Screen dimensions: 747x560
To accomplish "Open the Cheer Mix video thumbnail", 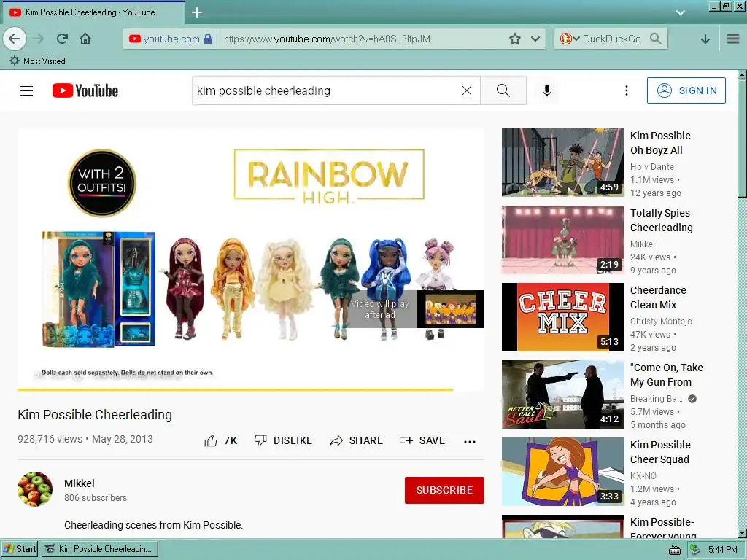I will coord(562,317).
